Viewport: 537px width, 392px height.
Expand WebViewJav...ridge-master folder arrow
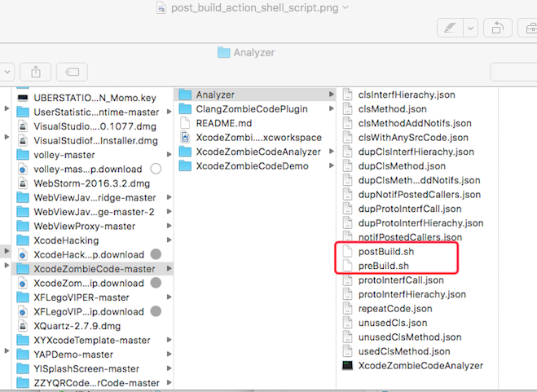click(169, 197)
